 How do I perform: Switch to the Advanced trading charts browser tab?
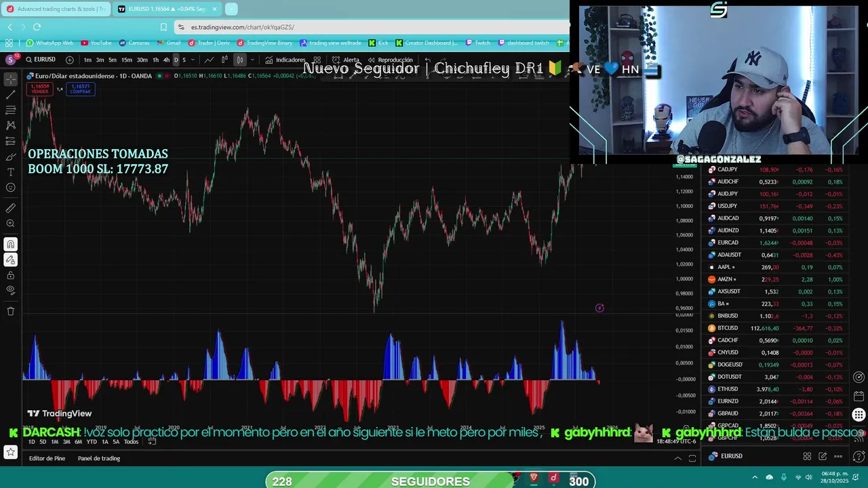tap(57, 9)
